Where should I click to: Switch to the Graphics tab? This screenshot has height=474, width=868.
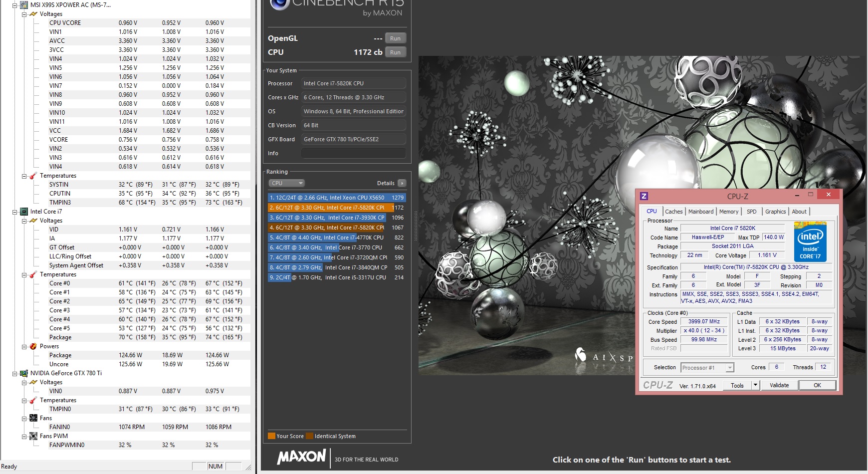(x=775, y=212)
